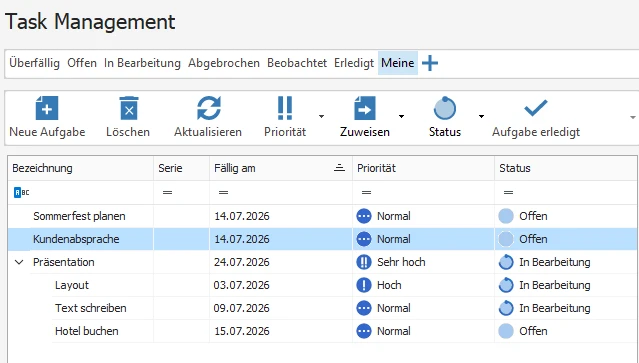Screen dimensions: 639x363
Task: Click the Löschen trash icon
Action: point(129,108)
